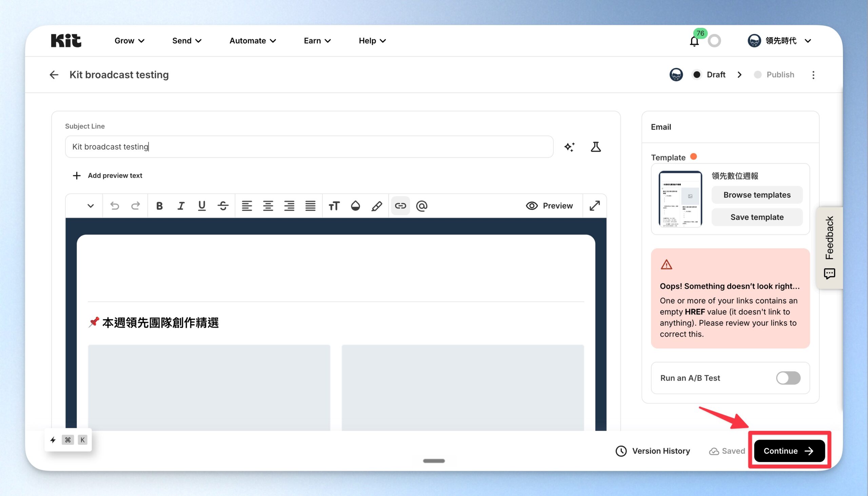
Task: Open AI subject line sparkle icon
Action: [x=570, y=147]
